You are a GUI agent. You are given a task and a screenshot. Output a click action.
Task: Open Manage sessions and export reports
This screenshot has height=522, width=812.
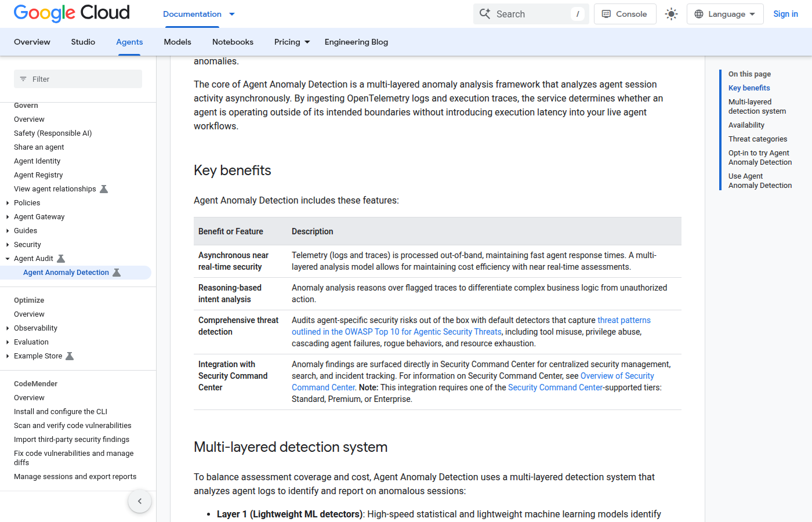coord(75,477)
